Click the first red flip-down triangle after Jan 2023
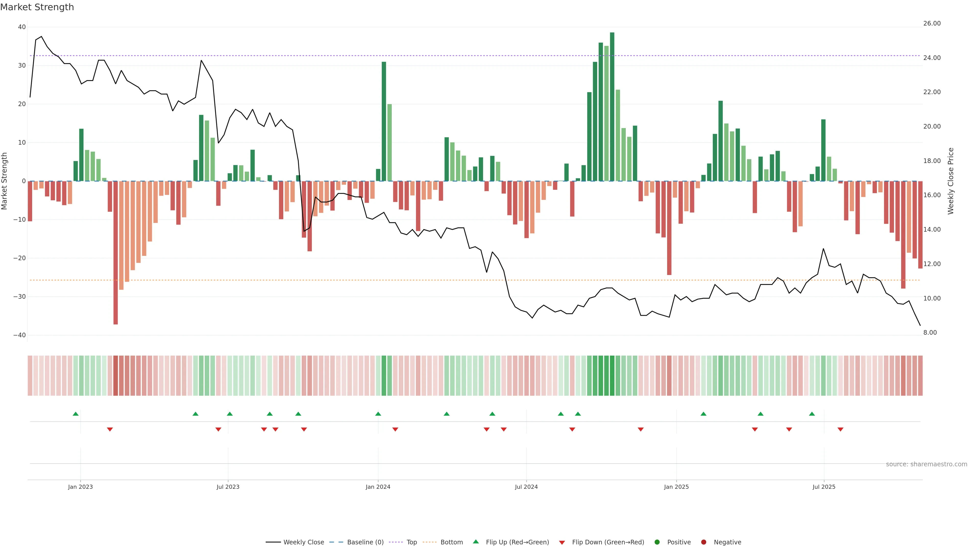 point(110,429)
